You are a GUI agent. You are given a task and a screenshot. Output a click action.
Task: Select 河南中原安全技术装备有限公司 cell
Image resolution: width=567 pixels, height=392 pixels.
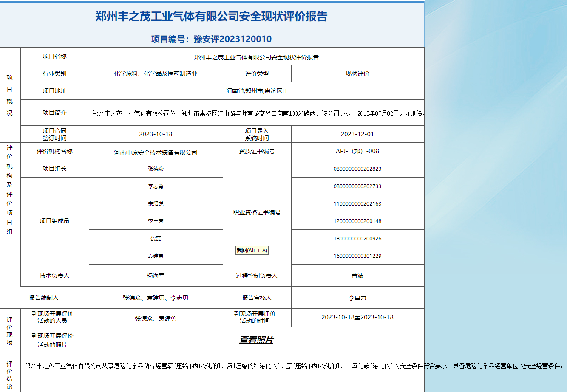coord(156,152)
